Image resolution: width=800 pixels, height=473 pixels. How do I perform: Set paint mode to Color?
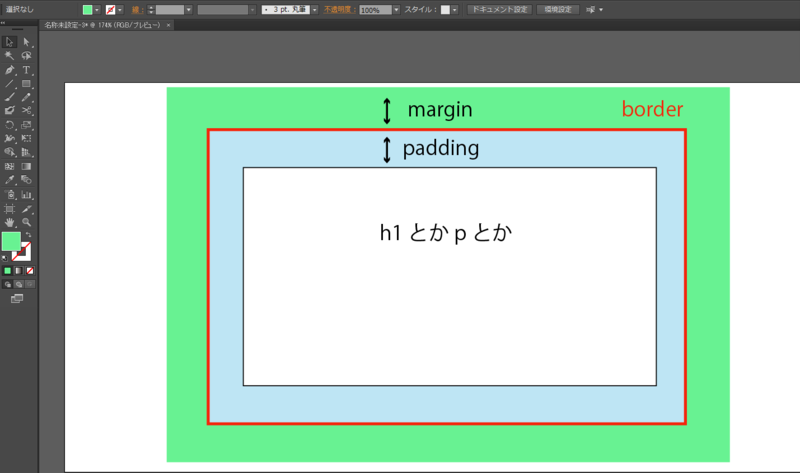coord(7,271)
